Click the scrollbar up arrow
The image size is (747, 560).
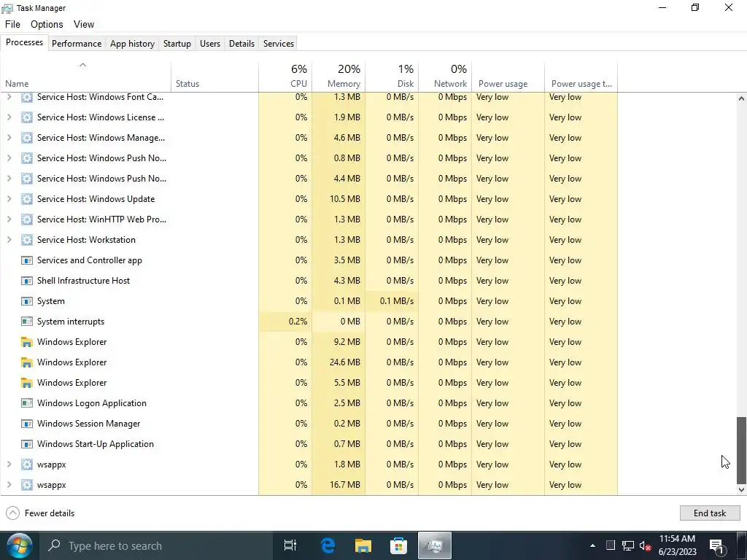coord(741,98)
